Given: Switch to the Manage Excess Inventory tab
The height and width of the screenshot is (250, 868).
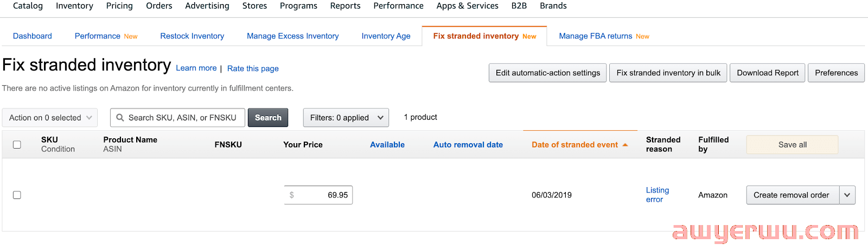Looking at the screenshot, I should click(292, 36).
